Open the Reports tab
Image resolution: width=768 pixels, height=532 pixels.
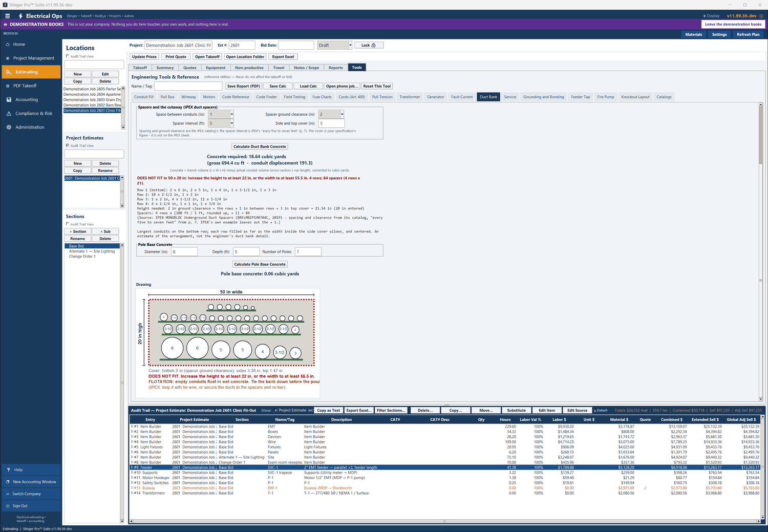336,68
